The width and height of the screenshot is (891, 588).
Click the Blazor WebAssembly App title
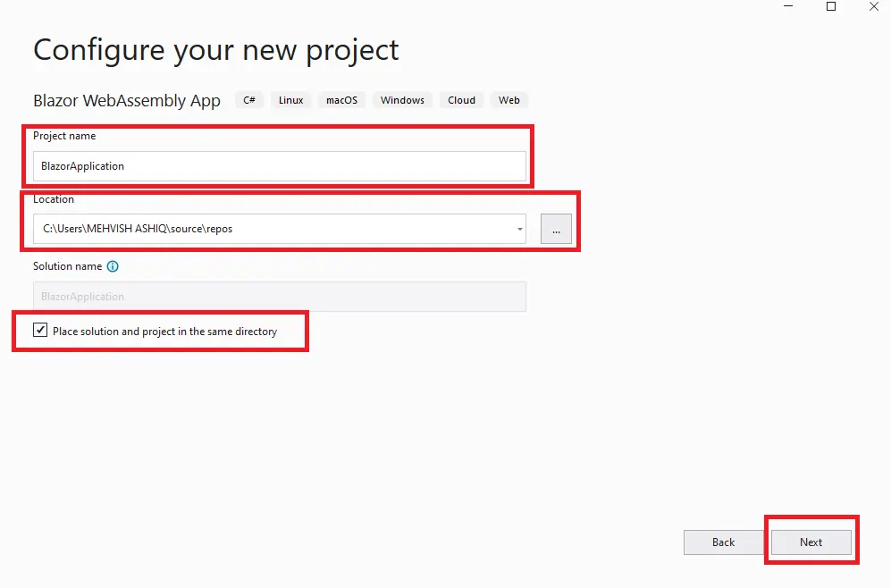click(127, 101)
